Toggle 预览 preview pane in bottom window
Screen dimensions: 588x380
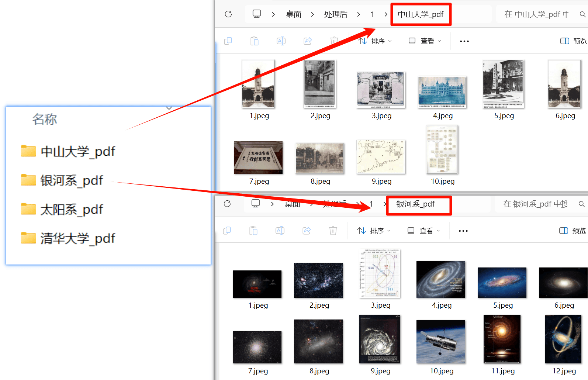click(x=572, y=231)
